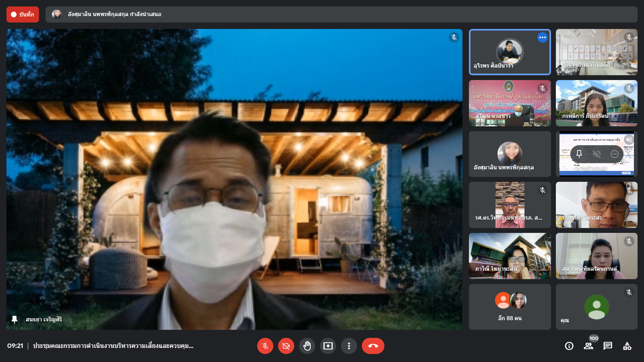Open the chat with everyone panel
Viewport: 644px width, 362px height.
[x=608, y=346]
